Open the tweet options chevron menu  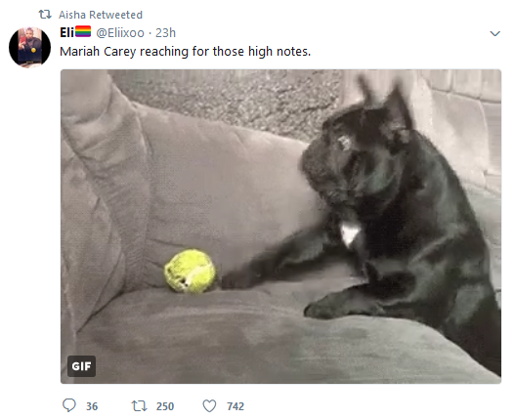[494, 33]
